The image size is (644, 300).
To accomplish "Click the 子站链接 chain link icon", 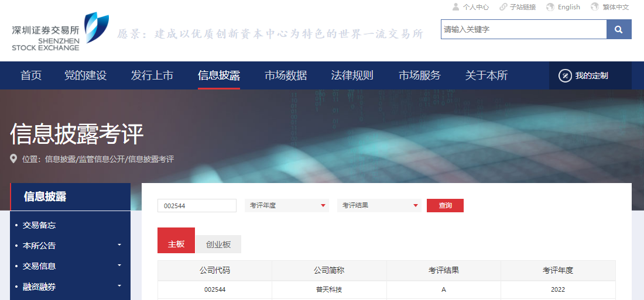I will point(503,7).
